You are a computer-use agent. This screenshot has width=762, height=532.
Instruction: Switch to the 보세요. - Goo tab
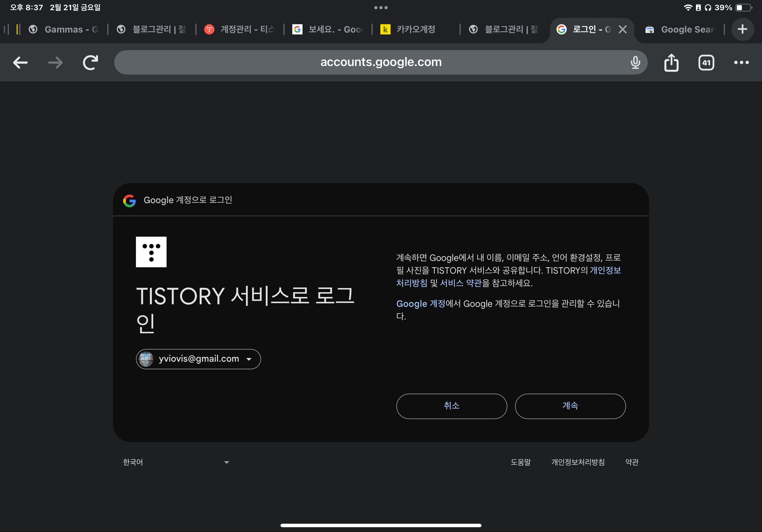pos(328,29)
